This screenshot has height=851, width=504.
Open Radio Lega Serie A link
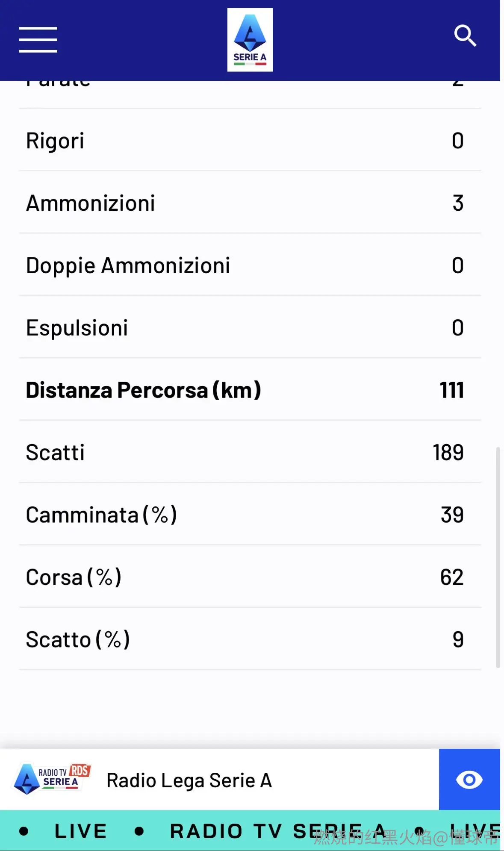(189, 780)
